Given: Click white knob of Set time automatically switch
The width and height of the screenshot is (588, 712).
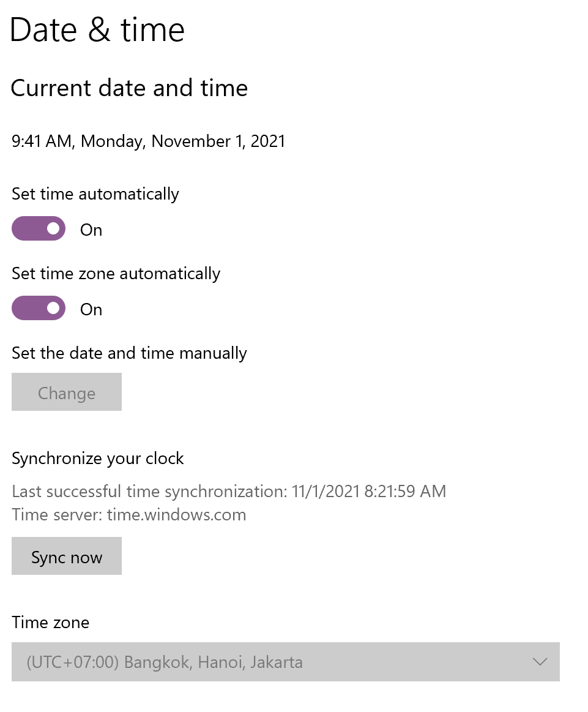Looking at the screenshot, I should [53, 228].
